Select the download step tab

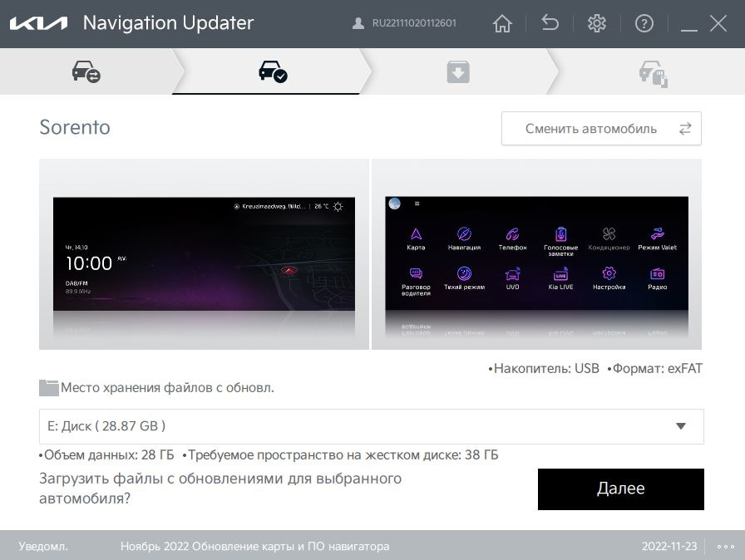coord(458,71)
